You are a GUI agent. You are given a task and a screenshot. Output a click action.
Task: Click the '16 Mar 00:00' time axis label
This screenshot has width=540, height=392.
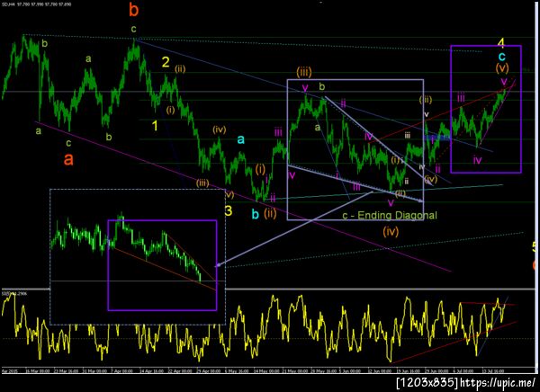[x=38, y=371]
